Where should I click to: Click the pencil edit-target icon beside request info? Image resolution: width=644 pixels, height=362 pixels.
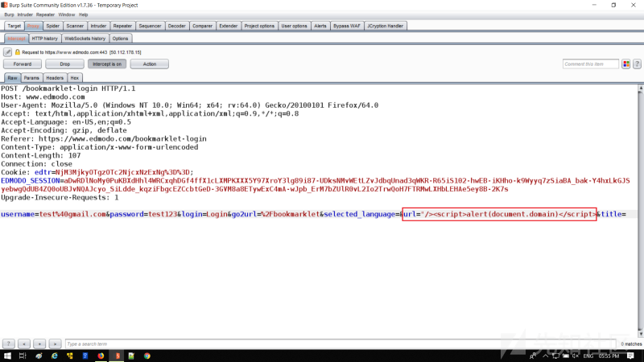click(x=7, y=52)
